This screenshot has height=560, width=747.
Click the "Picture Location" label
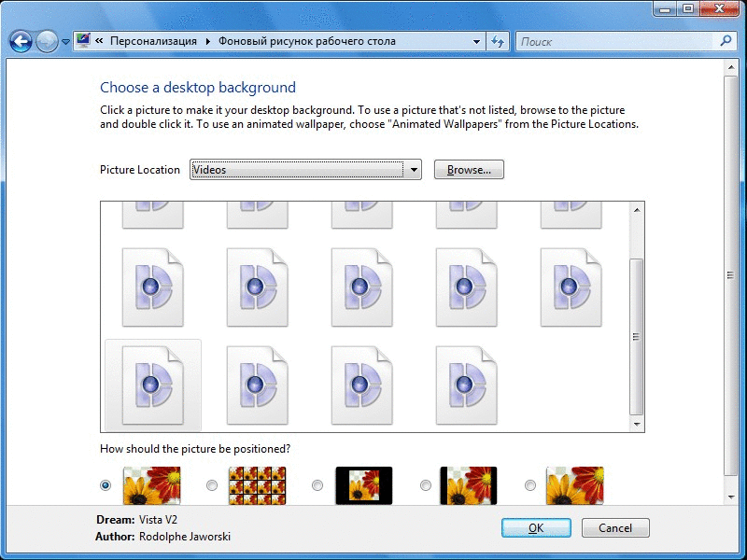[x=140, y=170]
